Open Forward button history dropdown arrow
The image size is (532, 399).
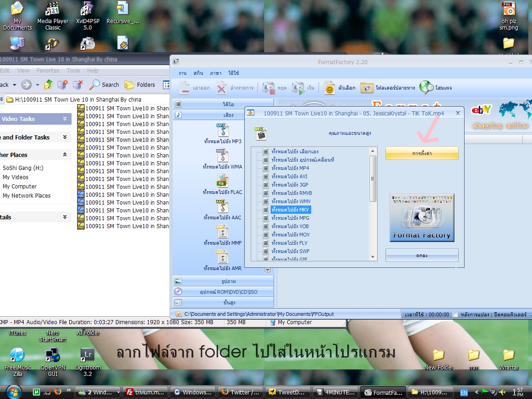tap(37, 85)
